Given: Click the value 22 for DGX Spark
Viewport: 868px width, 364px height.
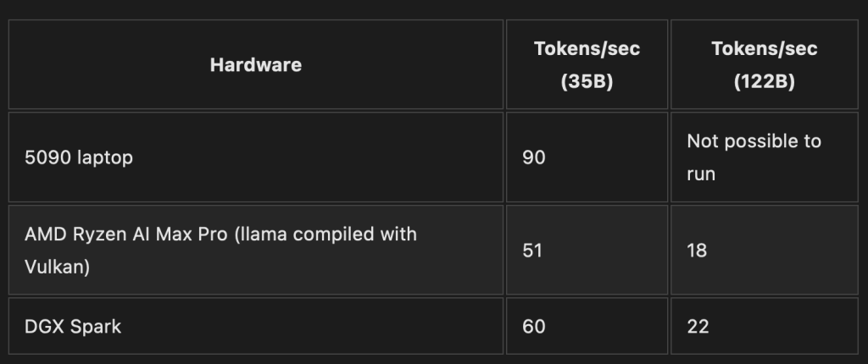Looking at the screenshot, I should click(x=698, y=326).
